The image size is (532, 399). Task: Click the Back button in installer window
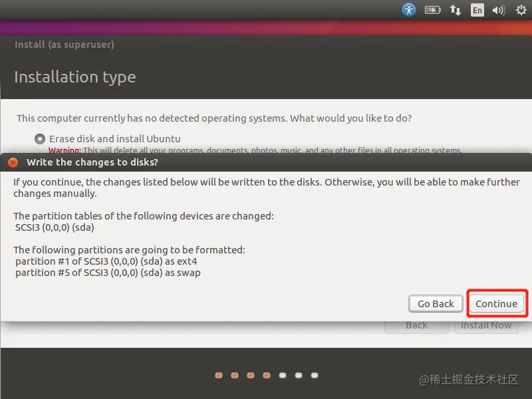pyautogui.click(x=417, y=326)
